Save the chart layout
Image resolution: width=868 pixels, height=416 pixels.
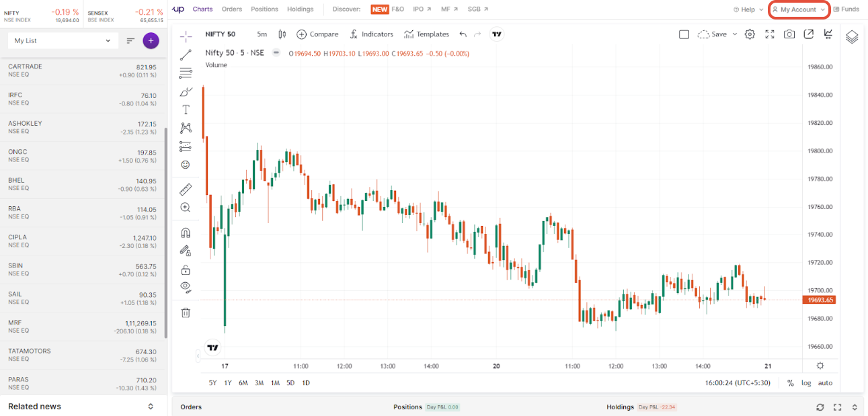(x=712, y=34)
